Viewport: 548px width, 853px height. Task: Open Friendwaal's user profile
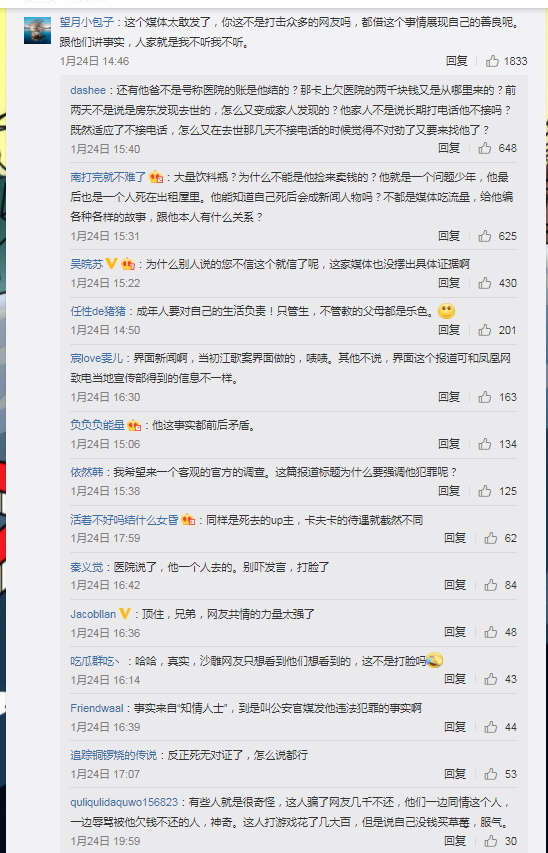pyautogui.click(x=97, y=708)
